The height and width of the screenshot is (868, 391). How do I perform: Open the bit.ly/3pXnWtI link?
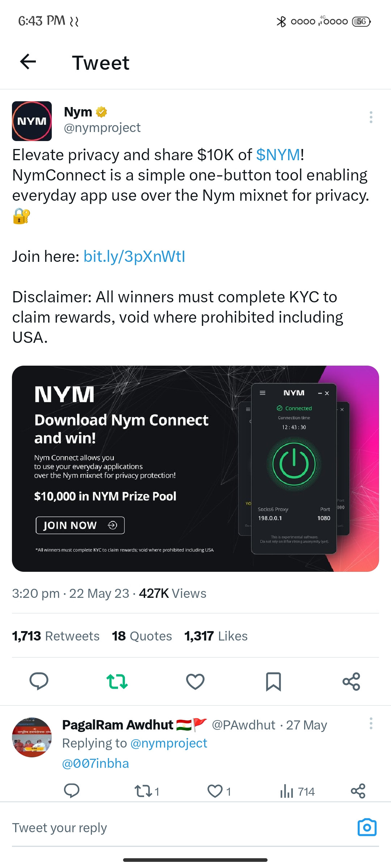[x=134, y=256]
